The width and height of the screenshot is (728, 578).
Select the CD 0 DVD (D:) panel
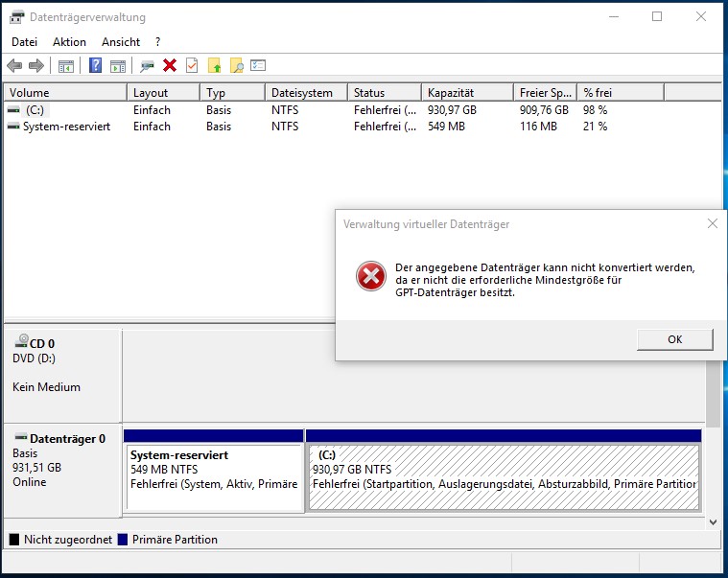coord(62,376)
